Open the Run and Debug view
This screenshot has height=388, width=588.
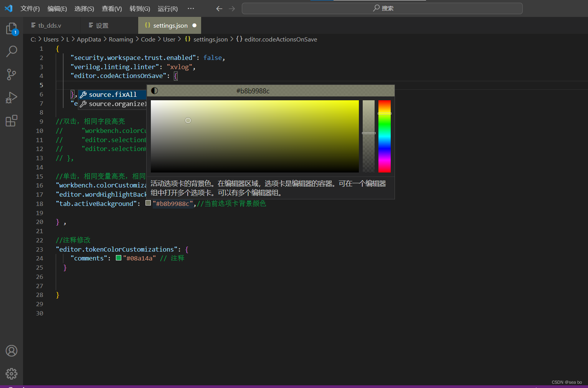click(x=12, y=98)
